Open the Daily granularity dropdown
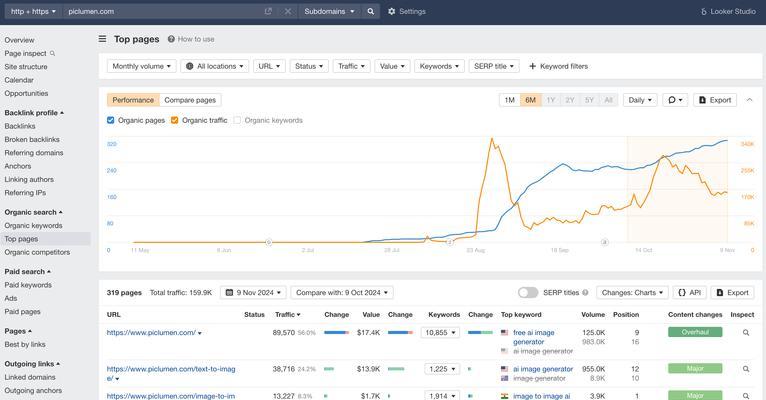The image size is (766, 400). point(640,100)
